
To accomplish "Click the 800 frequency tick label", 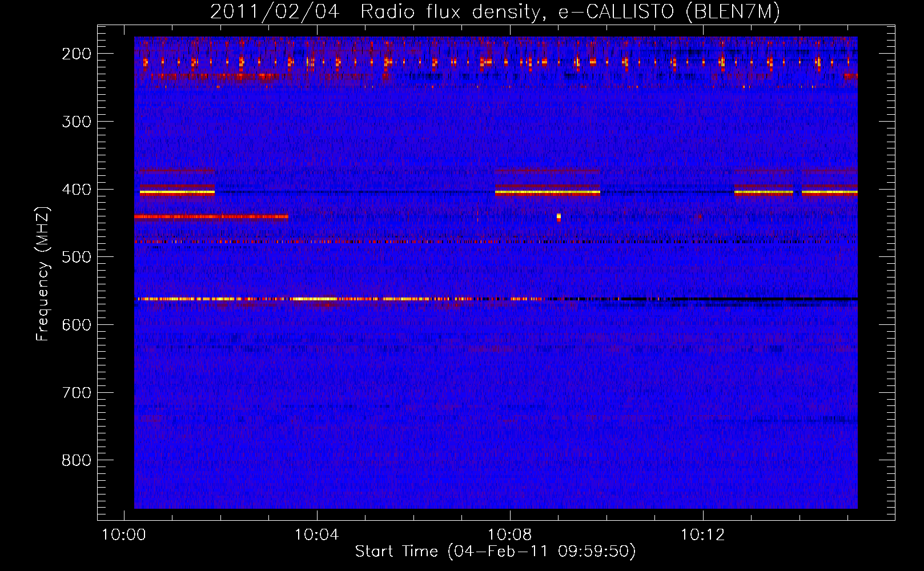I will click(x=76, y=460).
